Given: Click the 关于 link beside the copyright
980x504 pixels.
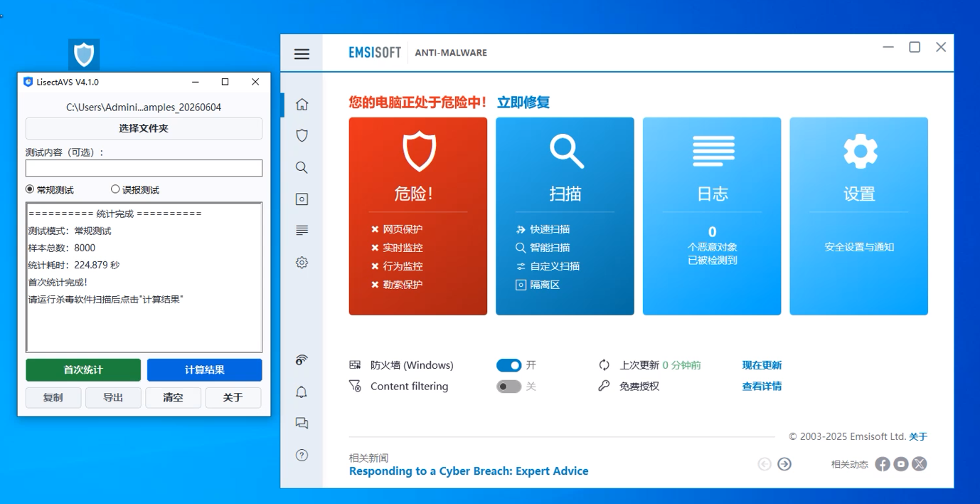Looking at the screenshot, I should point(918,437).
